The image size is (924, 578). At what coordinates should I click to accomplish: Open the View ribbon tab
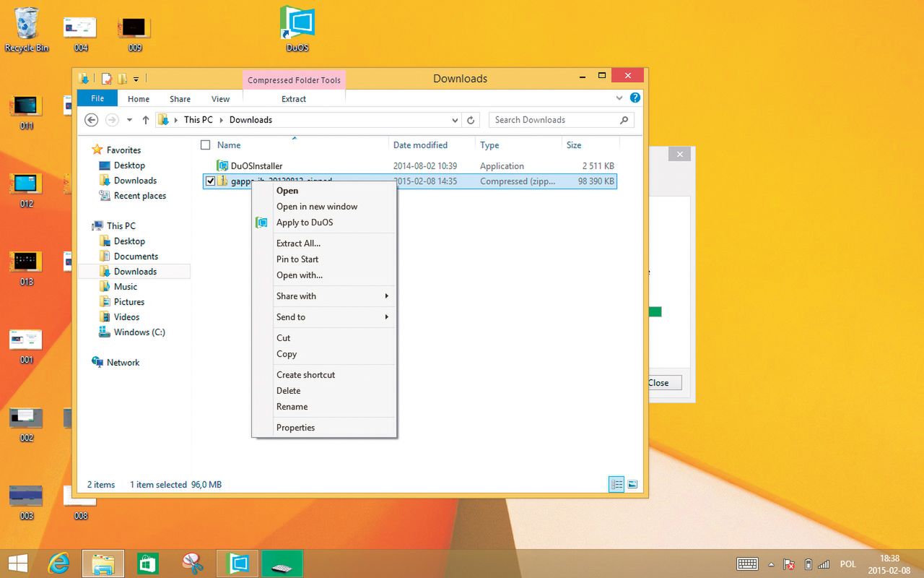coord(220,99)
